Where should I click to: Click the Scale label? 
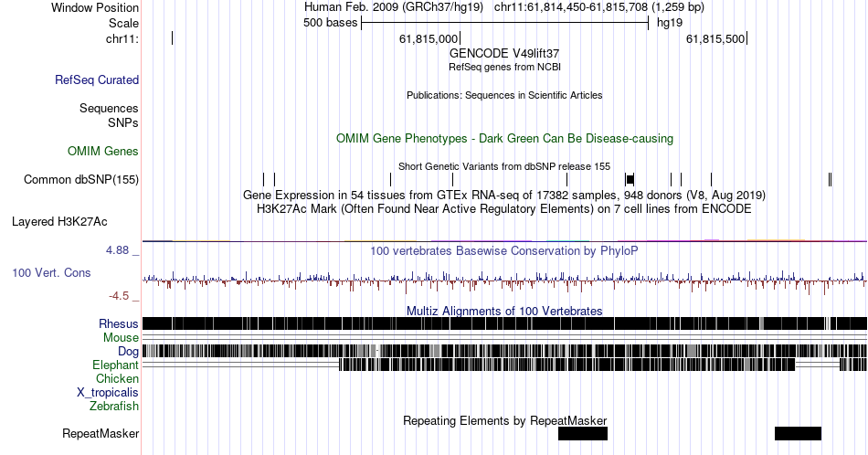124,23
